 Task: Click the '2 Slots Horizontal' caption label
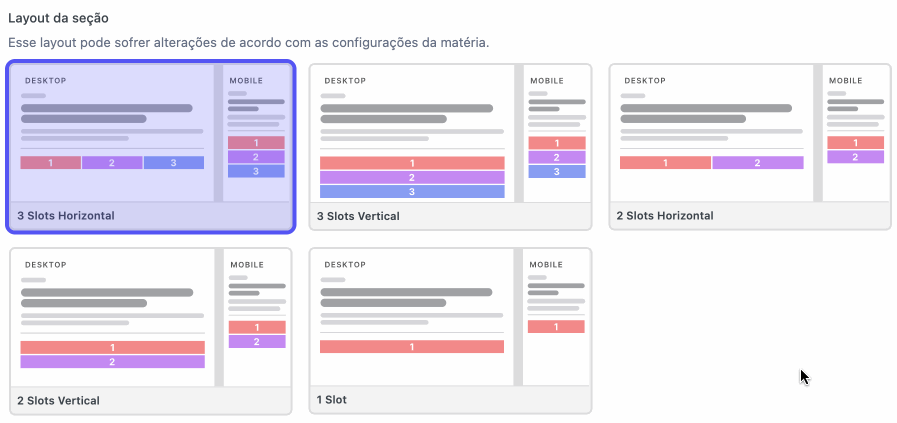[x=665, y=216]
